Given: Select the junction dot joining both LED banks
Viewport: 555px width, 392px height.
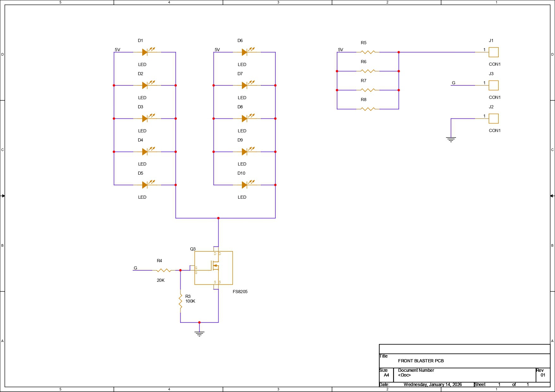Looking at the screenshot, I should pyautogui.click(x=218, y=218).
